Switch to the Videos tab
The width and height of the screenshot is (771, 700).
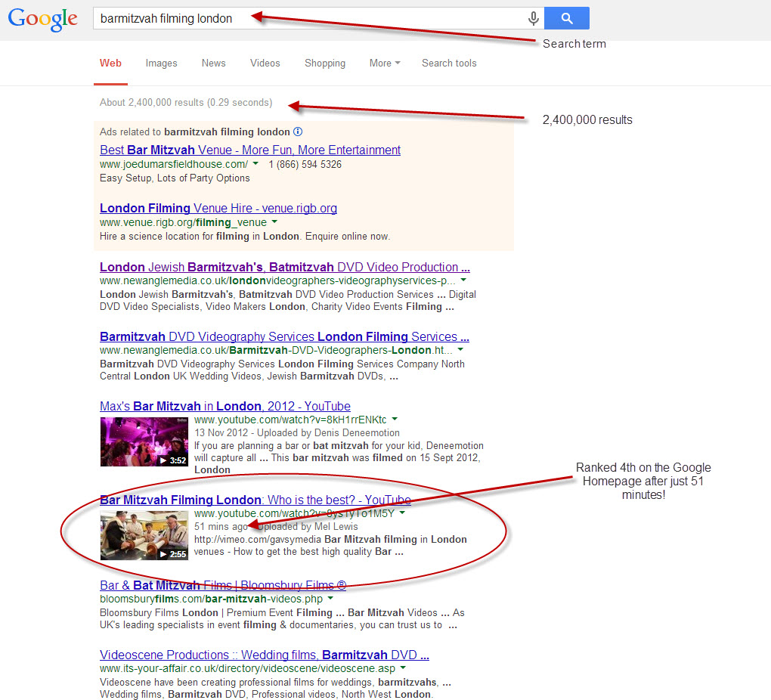click(x=265, y=63)
